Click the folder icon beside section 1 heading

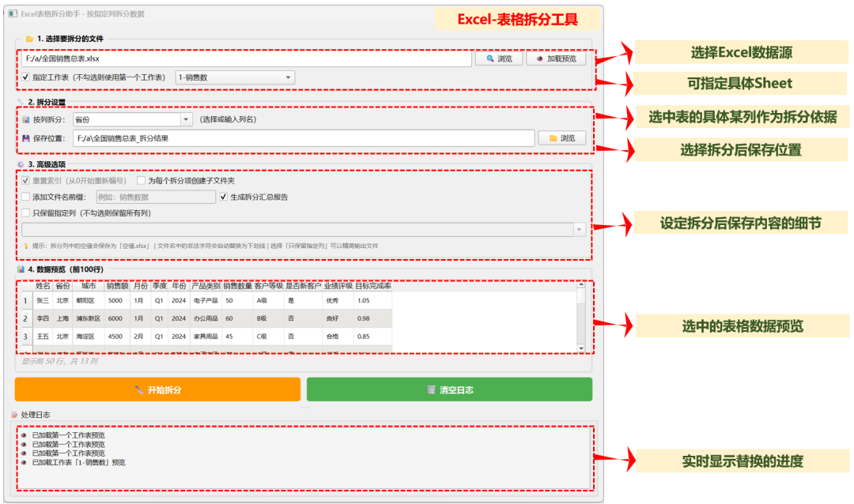pyautogui.click(x=29, y=39)
